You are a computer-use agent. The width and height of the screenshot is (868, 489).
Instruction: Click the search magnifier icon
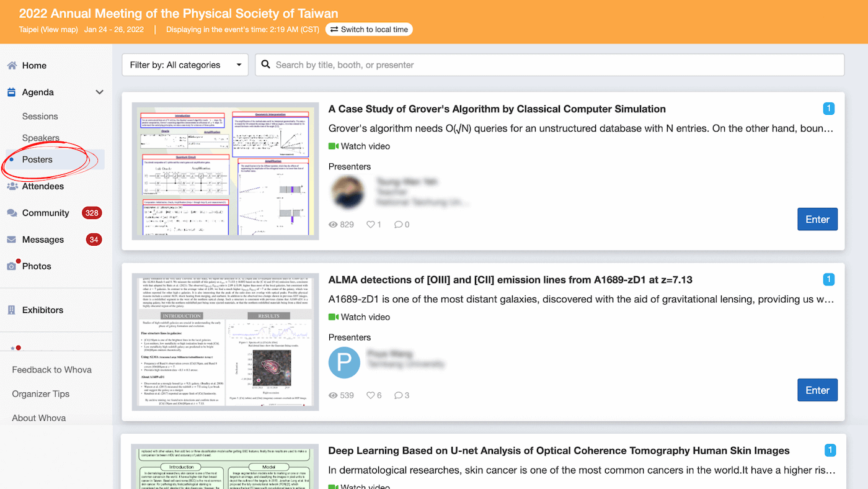[265, 64]
